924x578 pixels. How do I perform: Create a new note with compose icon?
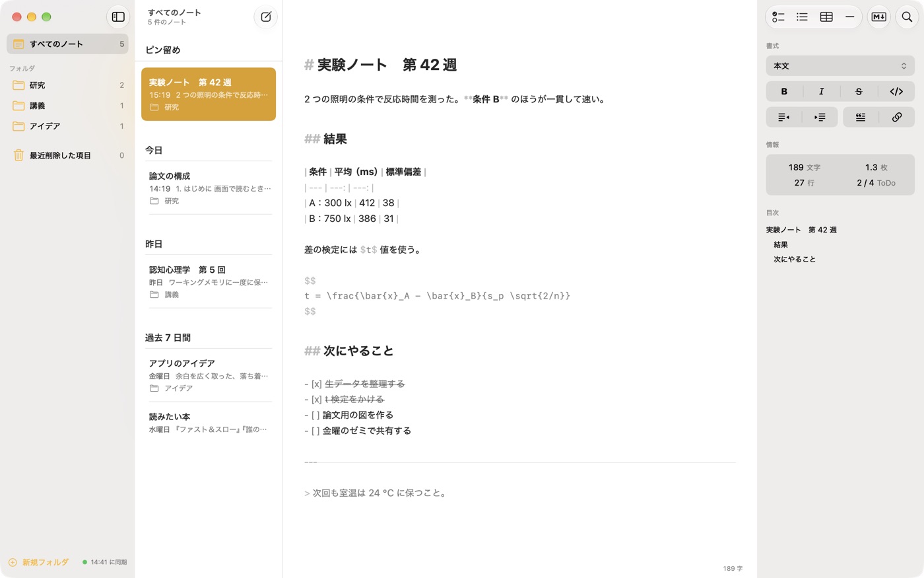(x=265, y=17)
